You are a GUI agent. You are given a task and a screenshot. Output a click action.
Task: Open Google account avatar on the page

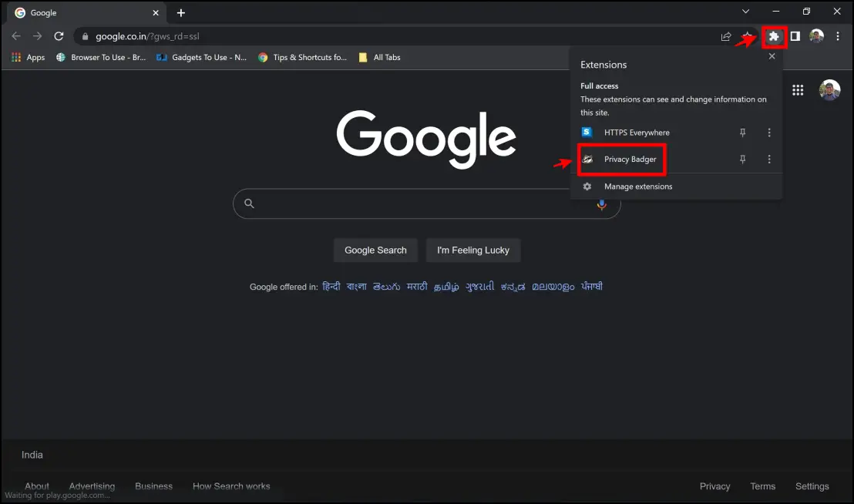[x=829, y=90]
